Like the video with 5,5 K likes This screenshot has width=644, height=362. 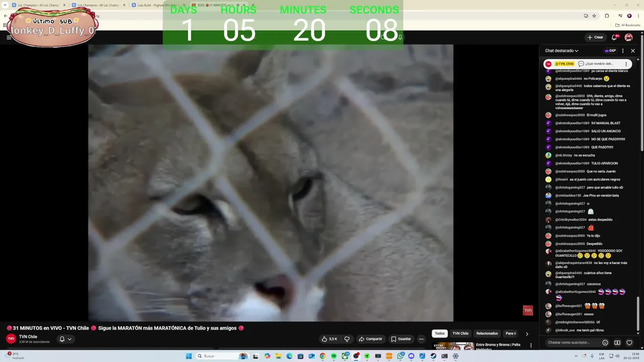coord(330,339)
